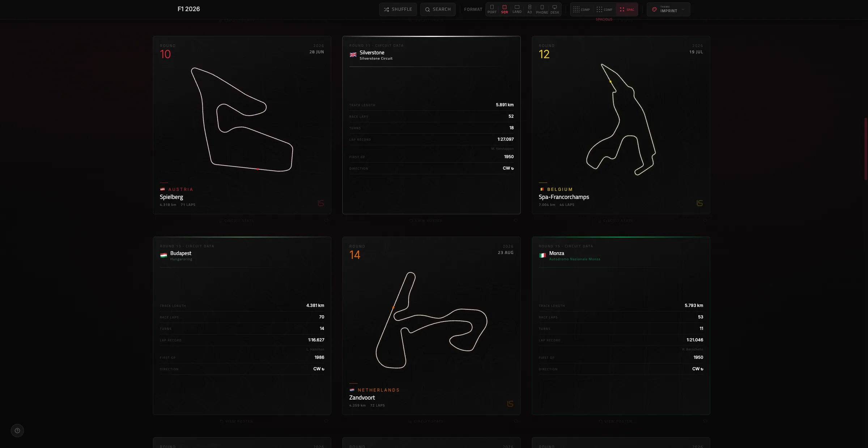Click the Autodromo Nazionale Monza subtitle
The image size is (868, 448).
point(575,259)
